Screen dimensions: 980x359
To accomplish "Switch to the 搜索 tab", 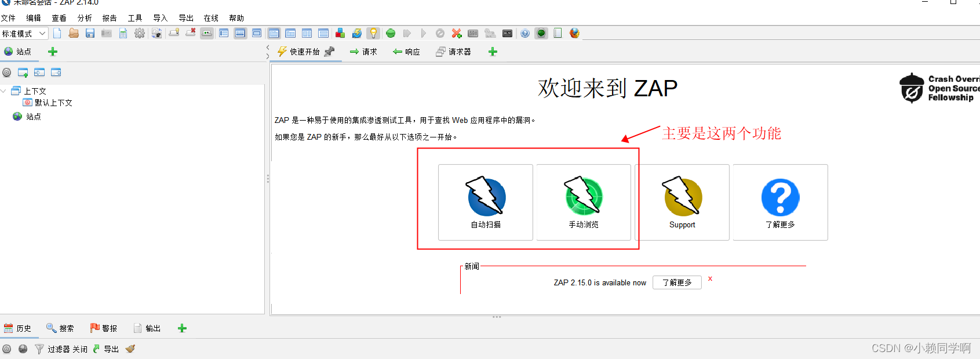I will 60,328.
